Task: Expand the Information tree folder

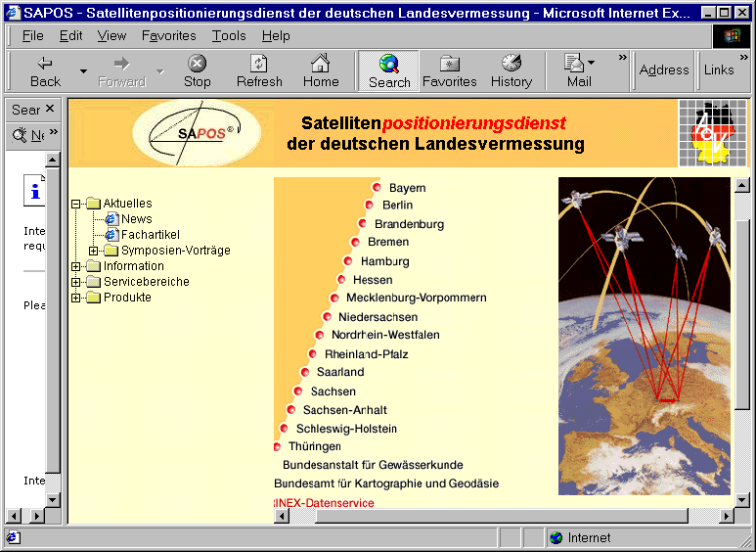Action: pyautogui.click(x=76, y=266)
